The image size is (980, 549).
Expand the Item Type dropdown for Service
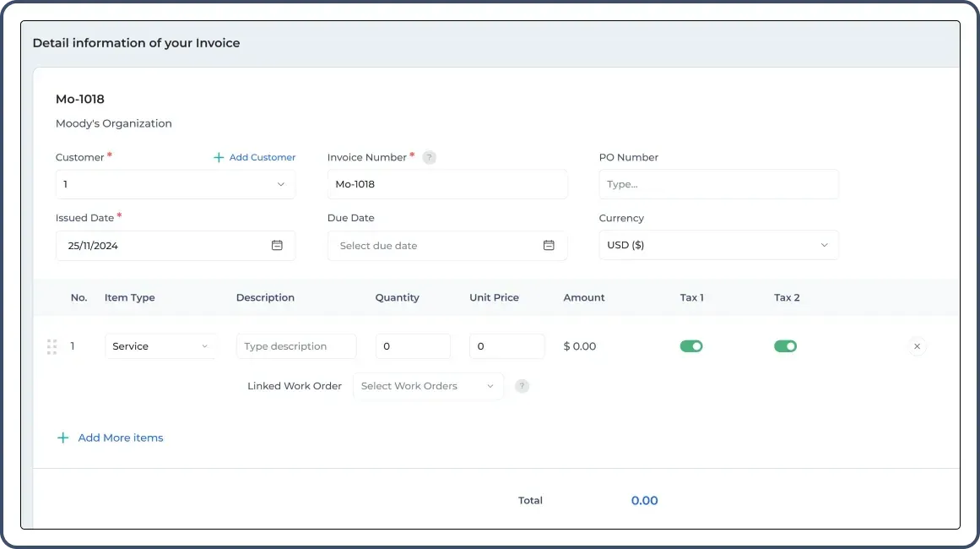click(x=160, y=345)
